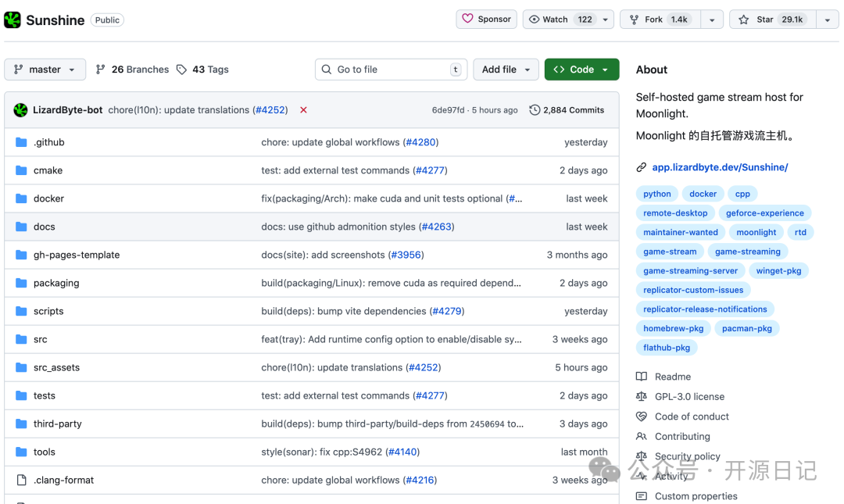Select the geforce-experience topic tag
844x504 pixels.
[x=764, y=213]
